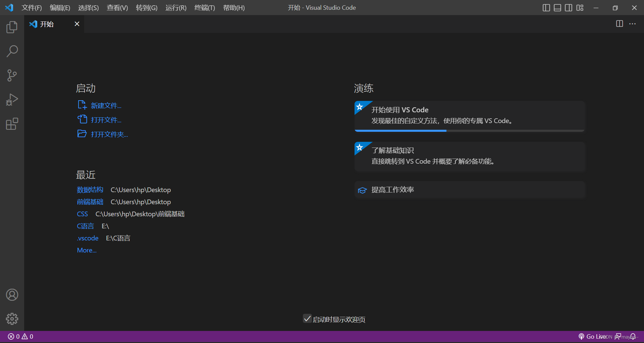The width and height of the screenshot is (644, 343).
Task: Click the 打开文件... link
Action: (x=106, y=120)
